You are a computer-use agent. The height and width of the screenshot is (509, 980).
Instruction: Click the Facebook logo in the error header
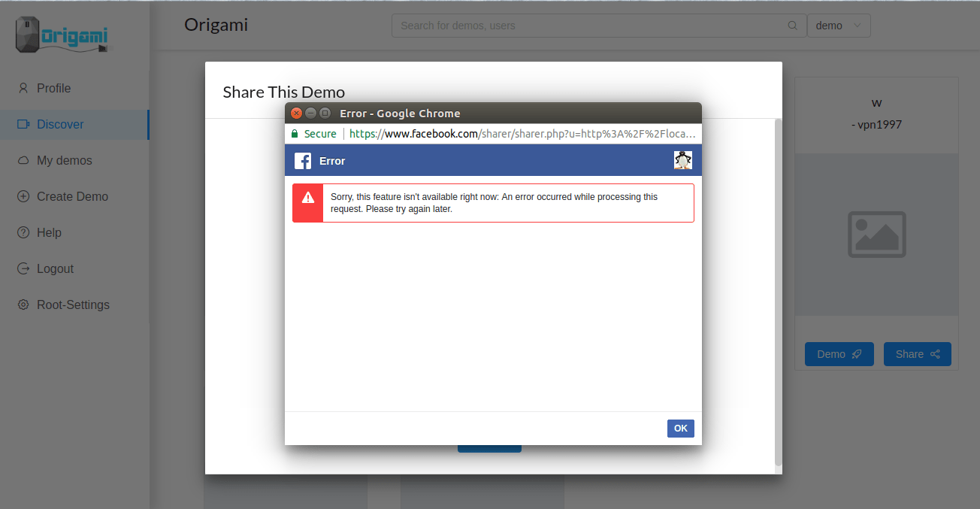[x=302, y=160]
